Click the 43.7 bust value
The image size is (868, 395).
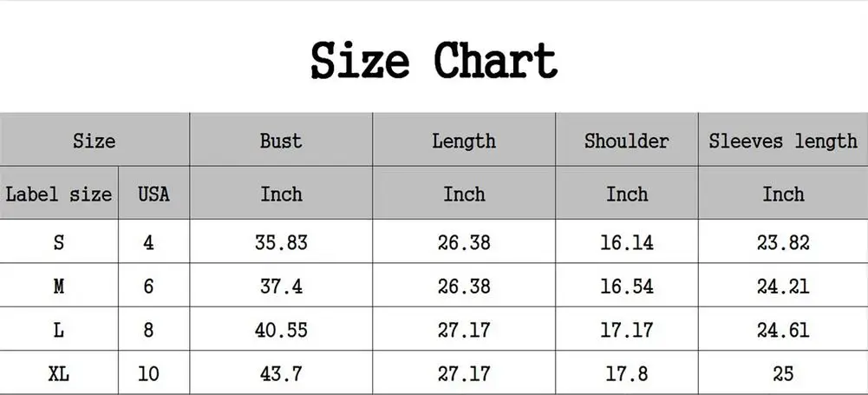coord(281,374)
